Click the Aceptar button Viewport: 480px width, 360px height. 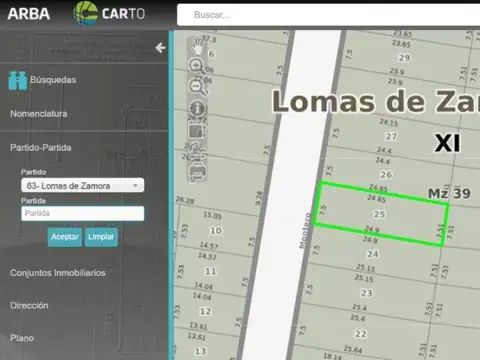pyautogui.click(x=65, y=237)
